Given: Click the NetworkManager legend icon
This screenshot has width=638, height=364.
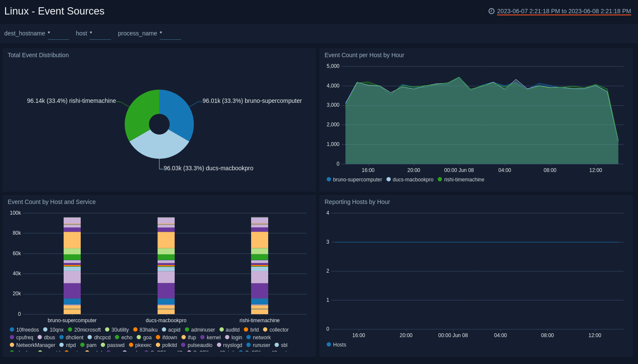Looking at the screenshot, I should [x=12, y=345].
